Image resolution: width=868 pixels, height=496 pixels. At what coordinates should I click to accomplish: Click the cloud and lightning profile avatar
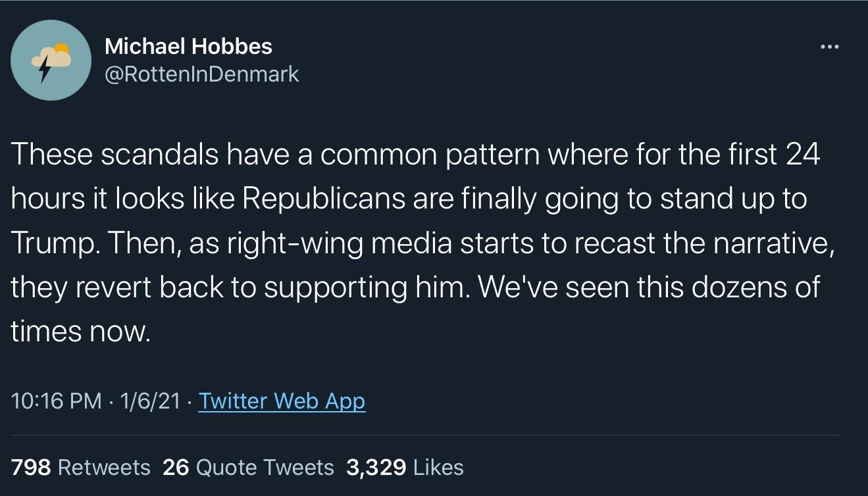(51, 60)
